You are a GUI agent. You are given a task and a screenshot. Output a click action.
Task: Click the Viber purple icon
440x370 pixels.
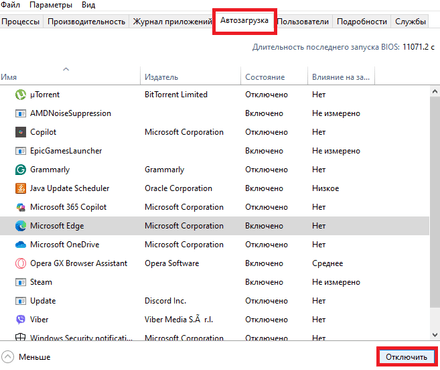point(20,320)
